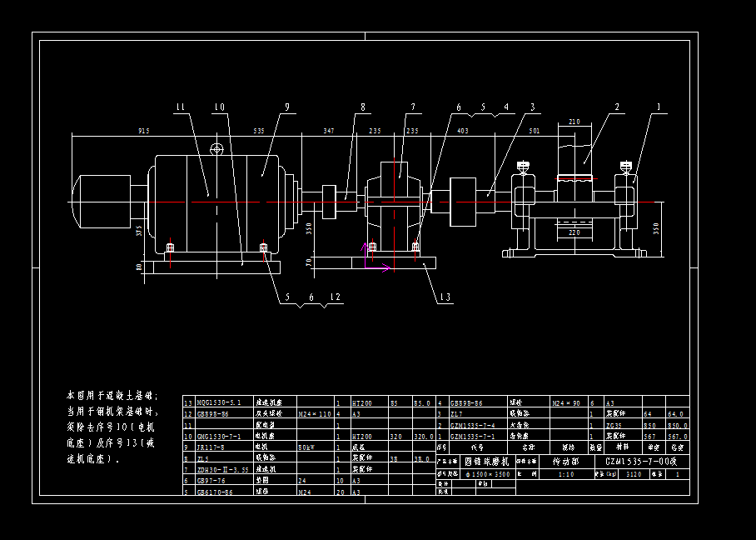Click the foundation note beginning 本图用于

[x=112, y=427]
